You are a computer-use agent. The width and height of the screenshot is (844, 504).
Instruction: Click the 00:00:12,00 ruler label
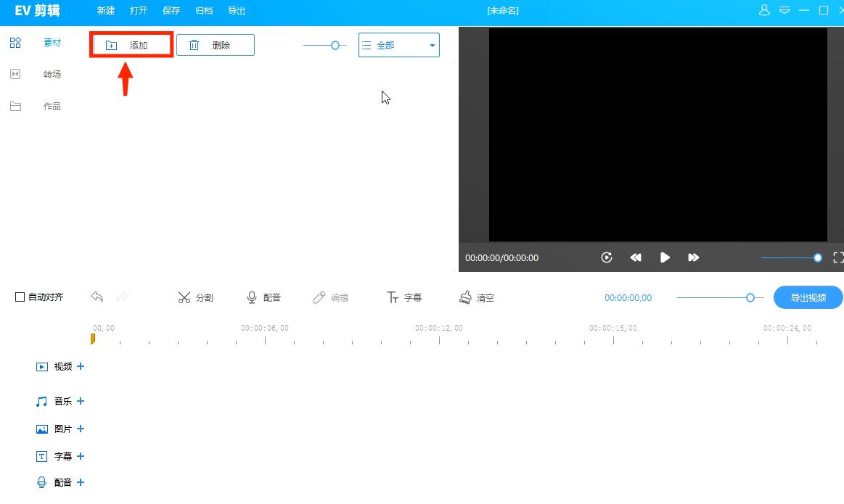point(438,328)
